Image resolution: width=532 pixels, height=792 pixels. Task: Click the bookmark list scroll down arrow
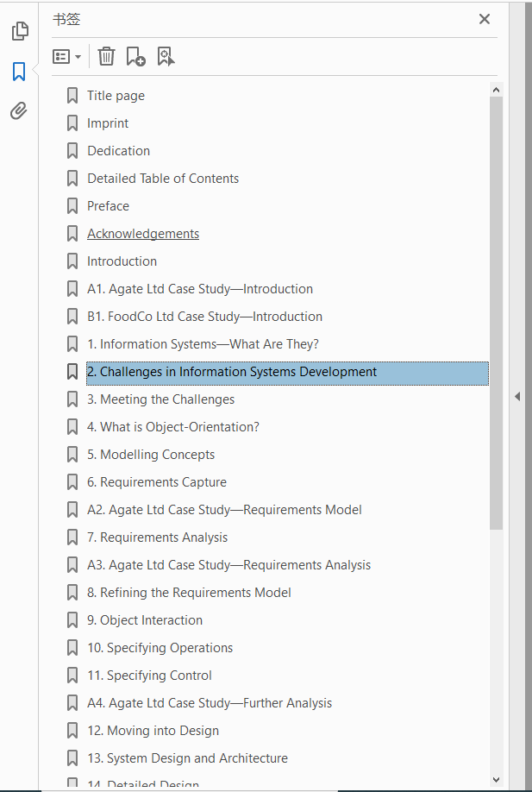(496, 780)
